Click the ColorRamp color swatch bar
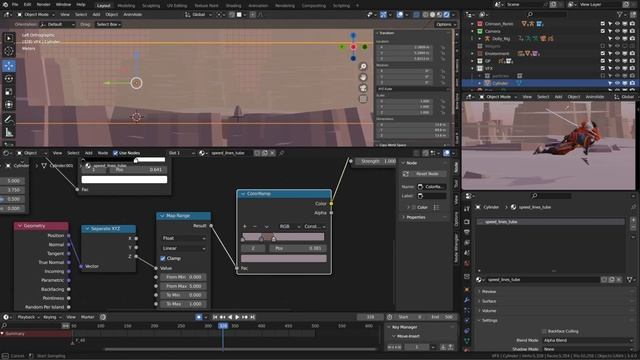The width and height of the screenshot is (640, 360). (284, 258)
